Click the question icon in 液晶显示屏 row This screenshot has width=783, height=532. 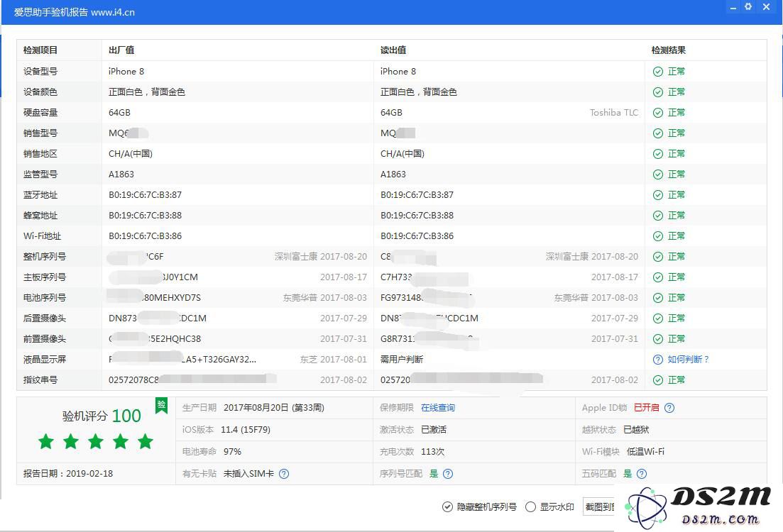pos(657,360)
